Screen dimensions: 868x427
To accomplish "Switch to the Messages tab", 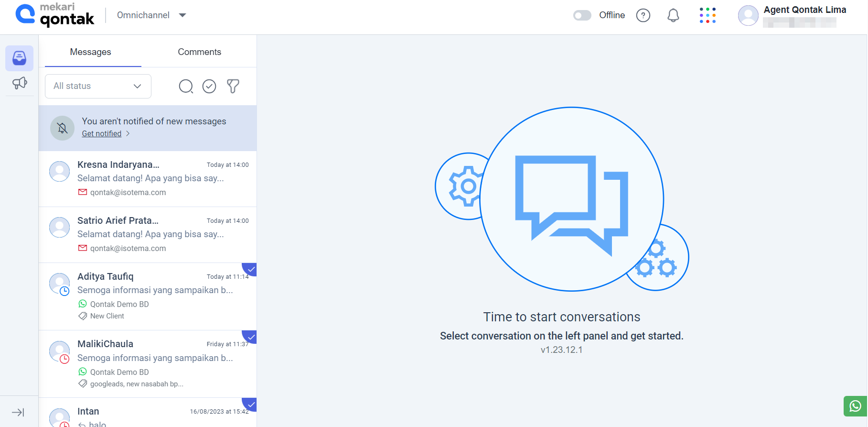I will click(x=90, y=52).
